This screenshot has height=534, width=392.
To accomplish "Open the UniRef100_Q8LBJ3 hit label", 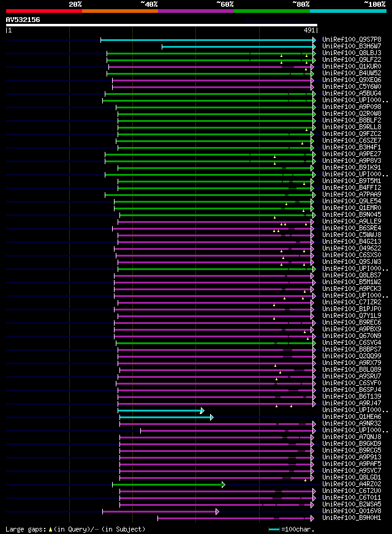I will 352,53.
